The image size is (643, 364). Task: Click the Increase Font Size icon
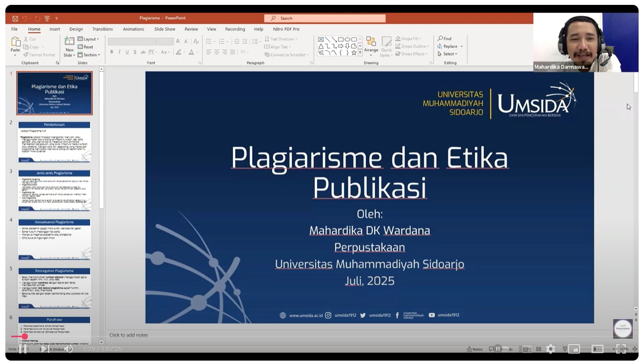(x=178, y=41)
